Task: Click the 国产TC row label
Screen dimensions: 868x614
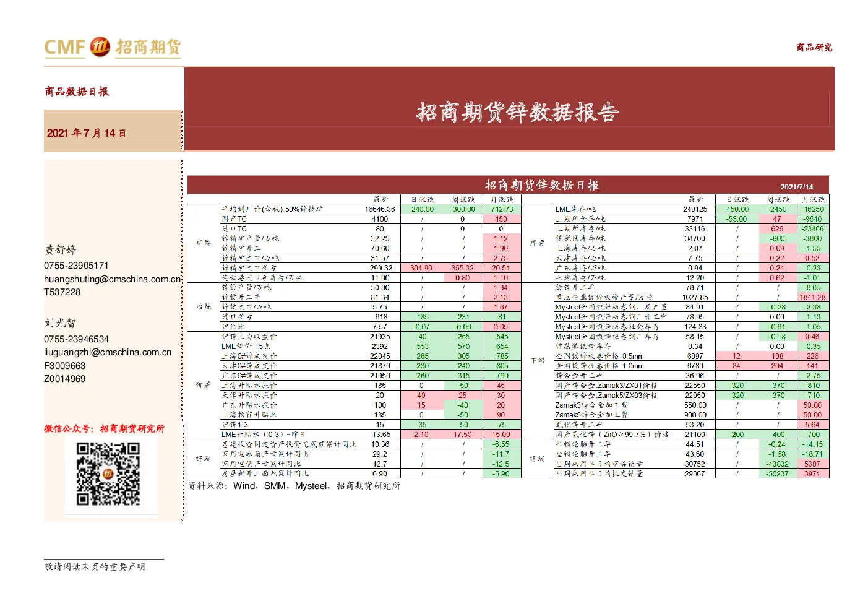Action: (x=234, y=219)
